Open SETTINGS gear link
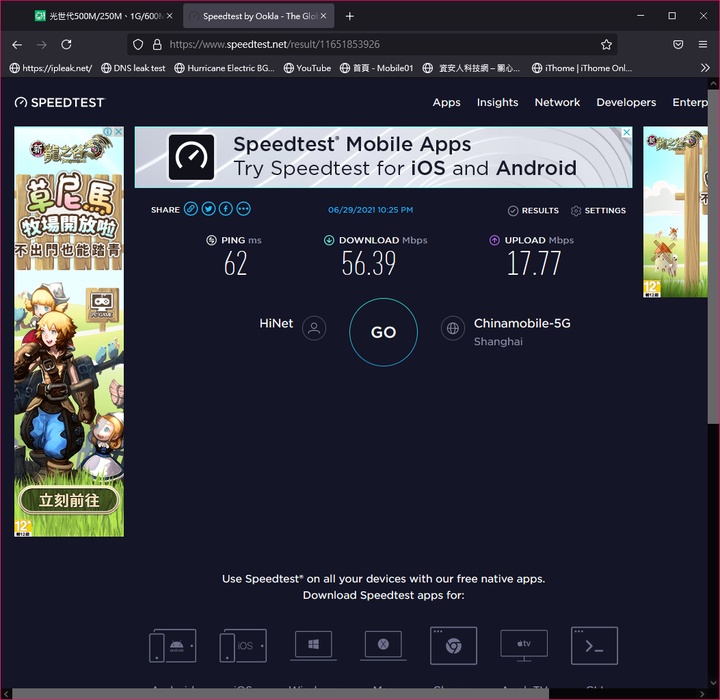Viewport: 720px width, 700px height. tap(598, 210)
